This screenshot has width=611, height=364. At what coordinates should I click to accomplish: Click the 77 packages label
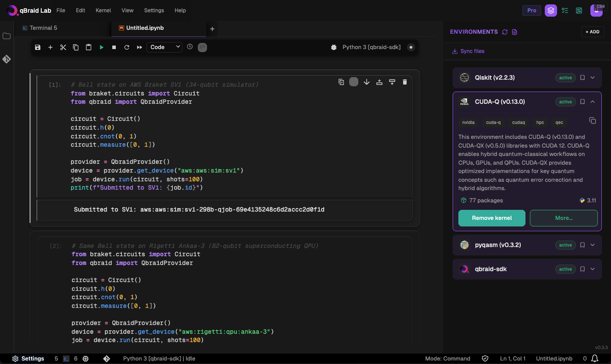pos(482,201)
